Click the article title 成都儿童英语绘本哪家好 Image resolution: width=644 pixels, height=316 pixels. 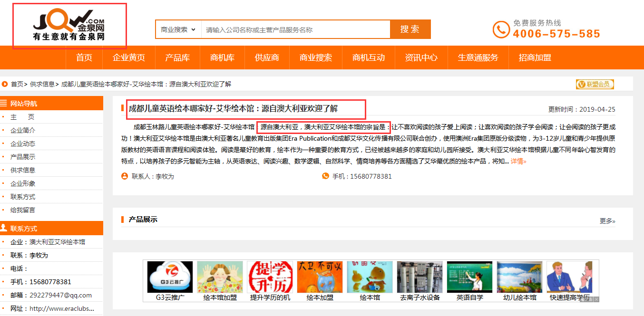click(233, 108)
